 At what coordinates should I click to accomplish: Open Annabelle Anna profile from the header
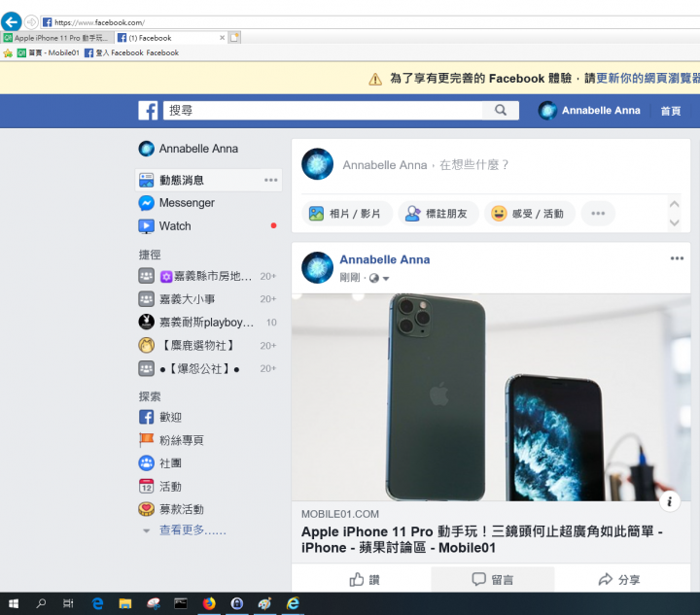pos(590,110)
